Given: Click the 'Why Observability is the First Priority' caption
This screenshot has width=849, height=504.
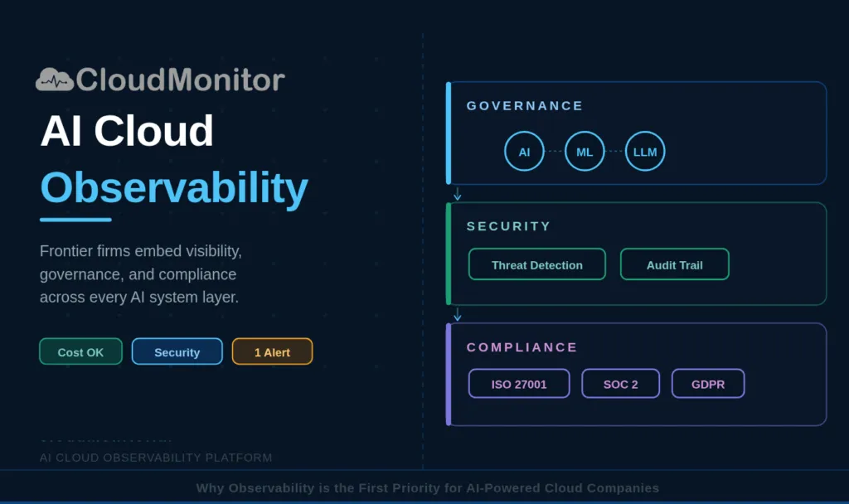Looking at the screenshot, I should point(428,487).
